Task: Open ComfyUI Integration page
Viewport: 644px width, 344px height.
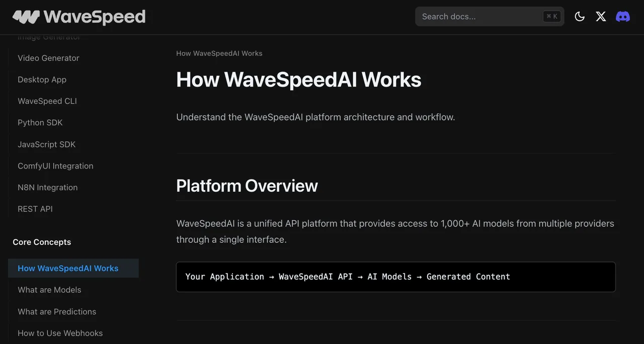Action: coord(55,166)
